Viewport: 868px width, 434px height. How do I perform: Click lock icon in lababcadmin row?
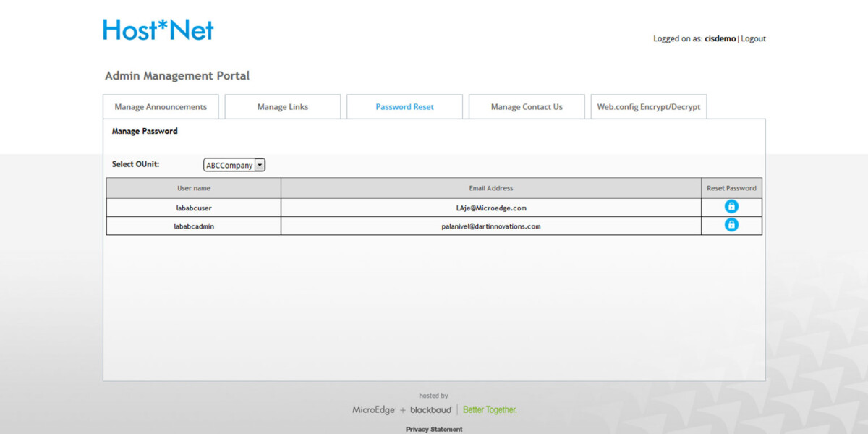pos(731,225)
